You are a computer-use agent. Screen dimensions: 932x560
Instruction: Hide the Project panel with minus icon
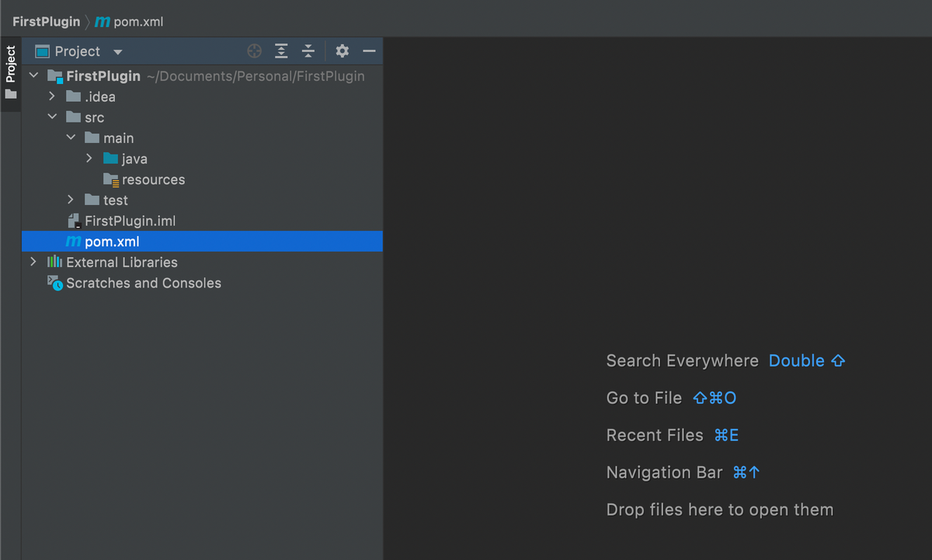click(x=370, y=51)
